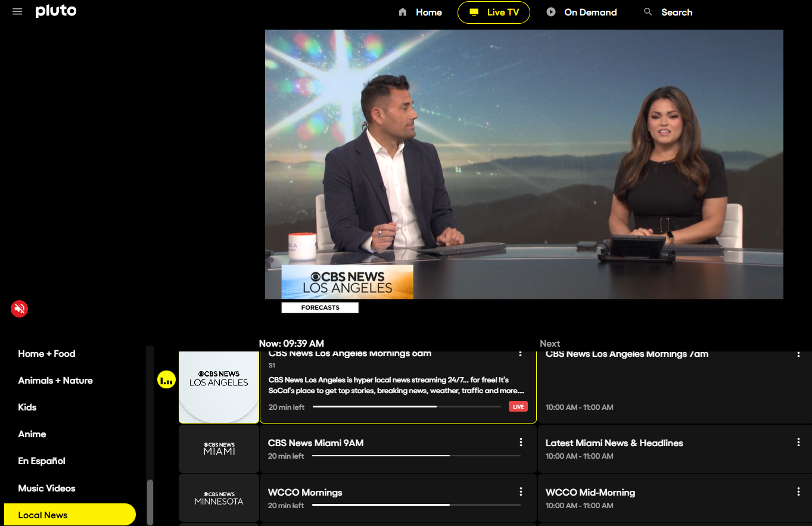
Task: Choose the Kids category
Action: pos(27,407)
